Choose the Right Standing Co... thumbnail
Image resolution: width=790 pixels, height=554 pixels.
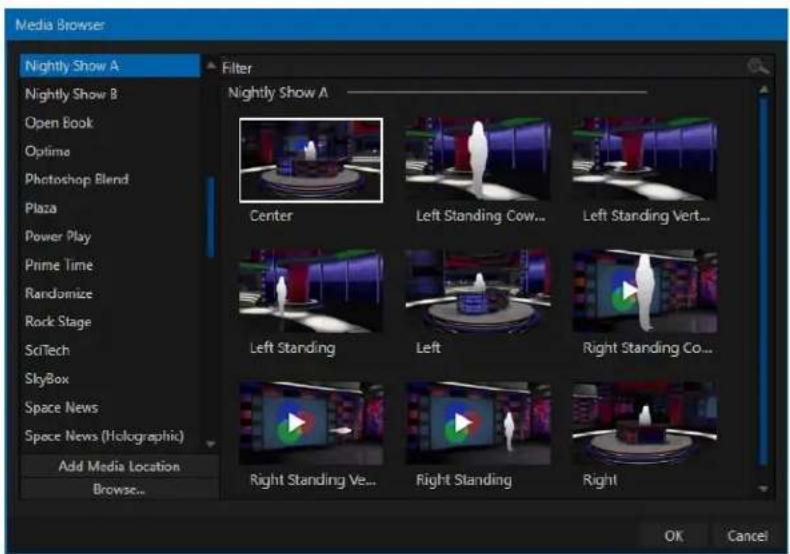click(645, 291)
